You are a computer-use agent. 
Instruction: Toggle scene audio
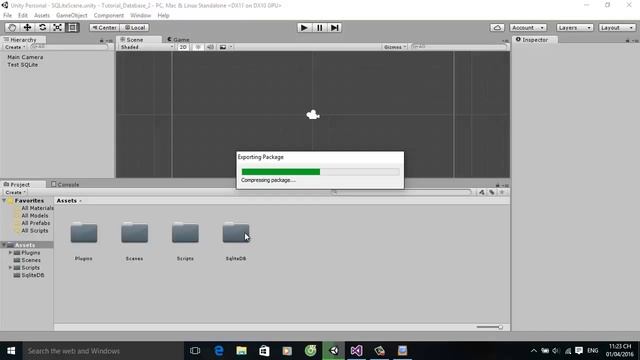(210, 47)
